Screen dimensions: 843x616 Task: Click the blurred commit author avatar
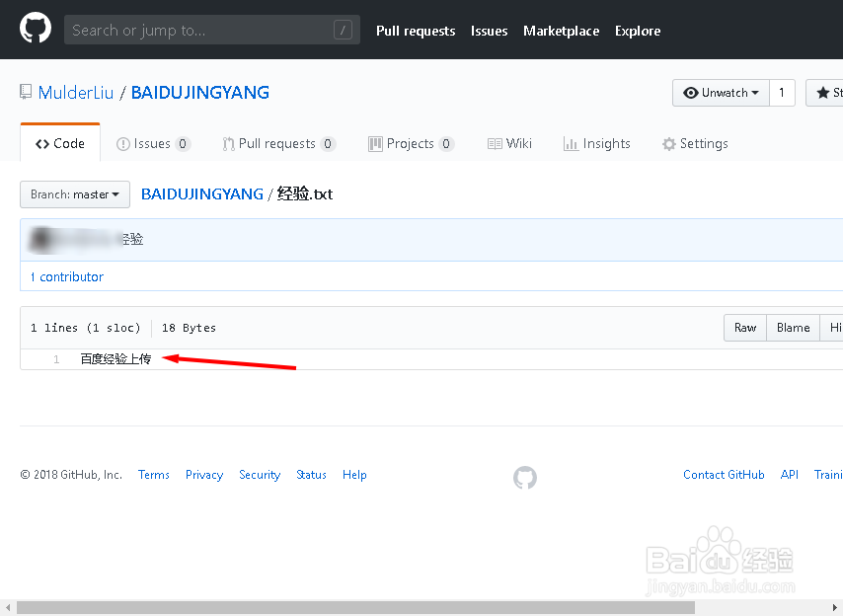[x=42, y=240]
